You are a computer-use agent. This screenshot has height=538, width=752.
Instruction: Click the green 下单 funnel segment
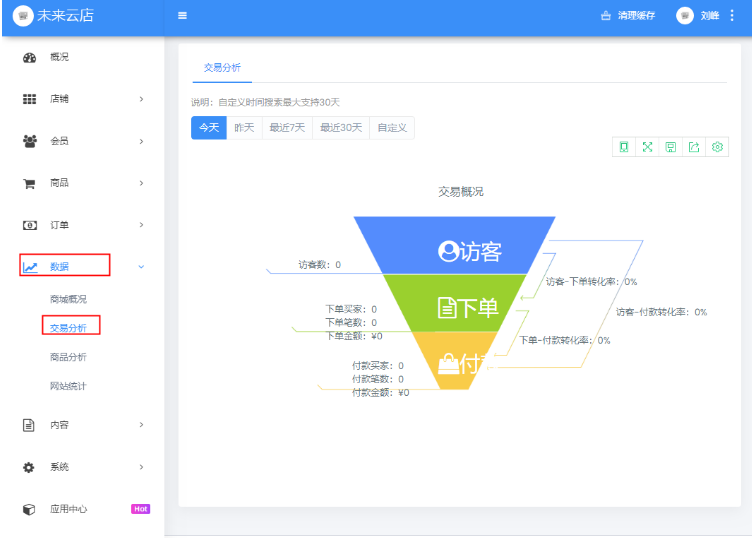(x=454, y=303)
